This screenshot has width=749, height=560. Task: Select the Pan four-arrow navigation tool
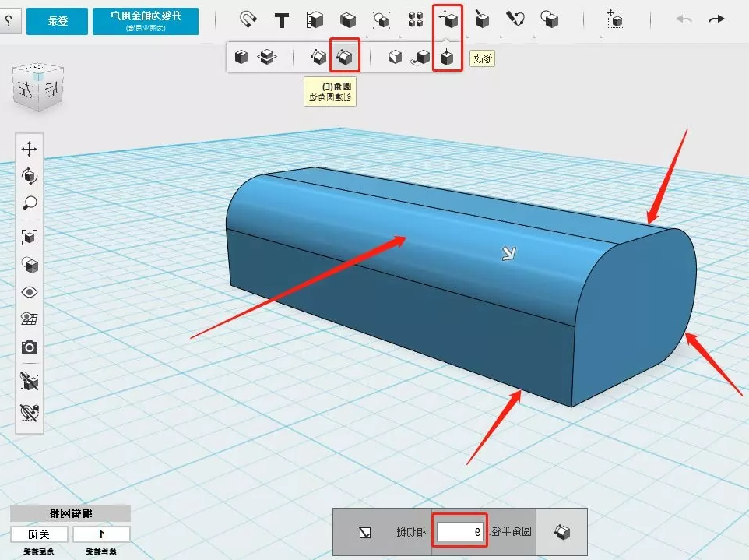point(29,149)
